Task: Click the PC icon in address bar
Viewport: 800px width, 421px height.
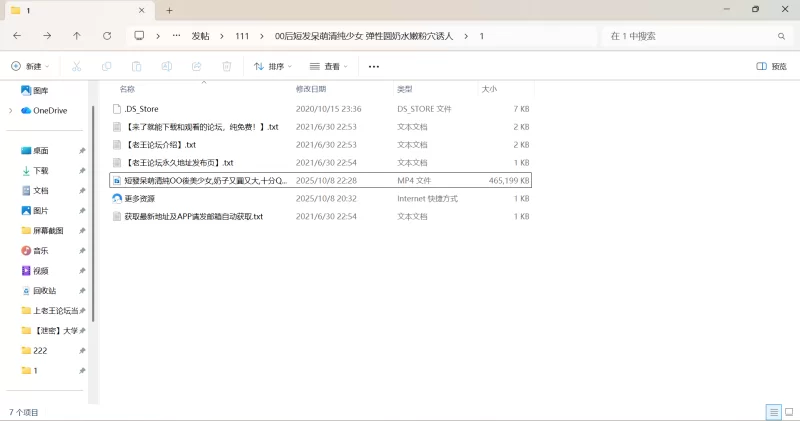Action: [x=139, y=36]
